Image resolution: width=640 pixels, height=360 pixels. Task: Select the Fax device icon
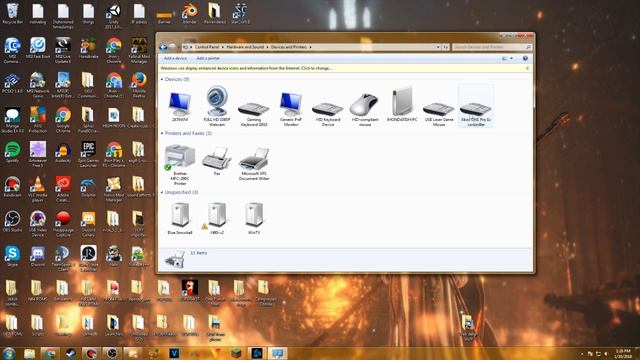pos(217,158)
